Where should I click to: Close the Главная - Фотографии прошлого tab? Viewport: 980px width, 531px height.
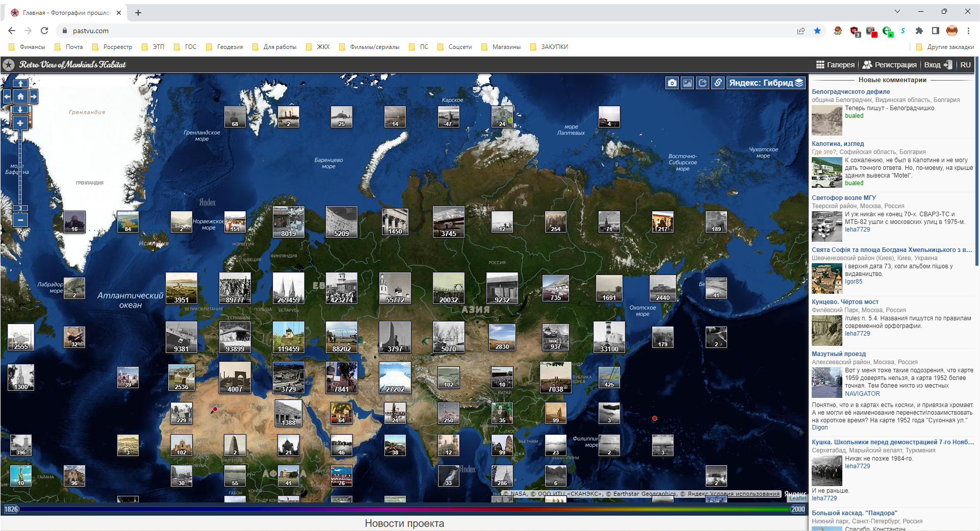[x=119, y=13]
